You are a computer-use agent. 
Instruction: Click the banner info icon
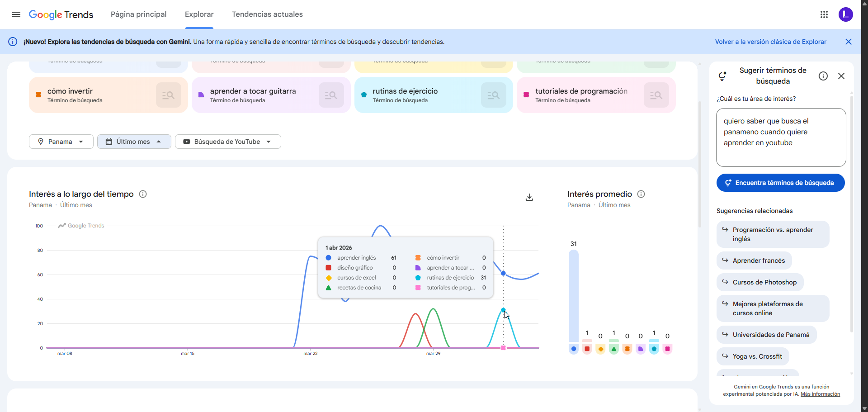[13, 42]
